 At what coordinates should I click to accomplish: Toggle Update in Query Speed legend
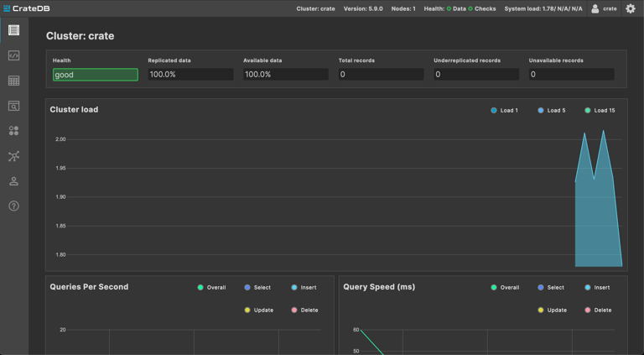[x=553, y=310]
